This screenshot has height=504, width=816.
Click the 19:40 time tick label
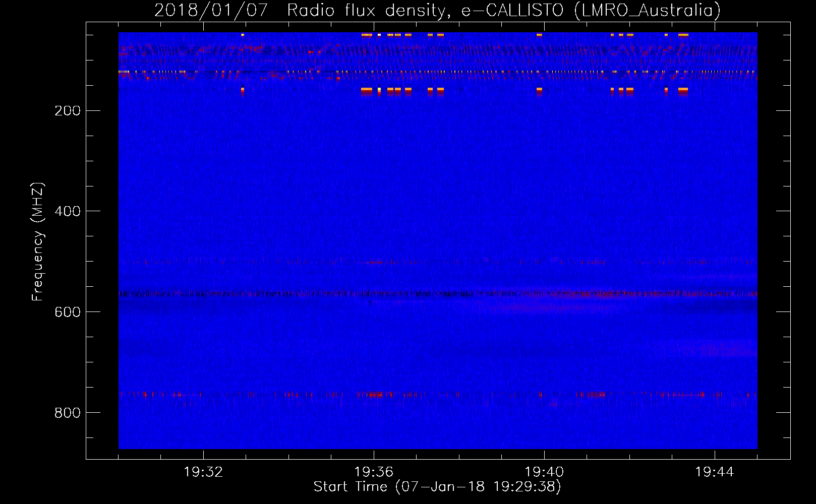click(x=544, y=472)
